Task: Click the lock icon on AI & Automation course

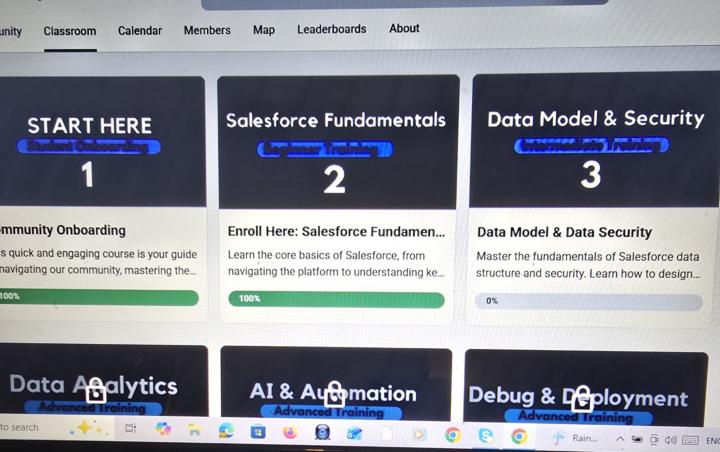Action: (x=334, y=395)
